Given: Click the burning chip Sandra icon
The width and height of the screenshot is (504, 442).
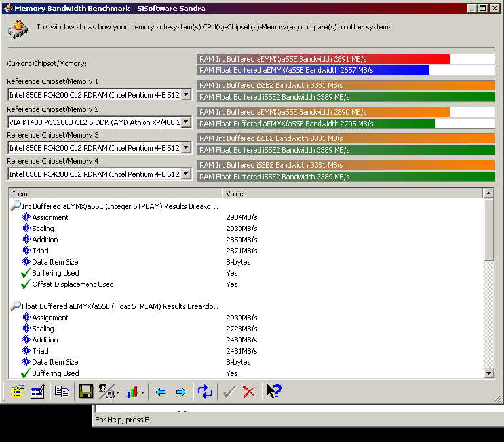Looking at the screenshot, I should tap(18, 29).
